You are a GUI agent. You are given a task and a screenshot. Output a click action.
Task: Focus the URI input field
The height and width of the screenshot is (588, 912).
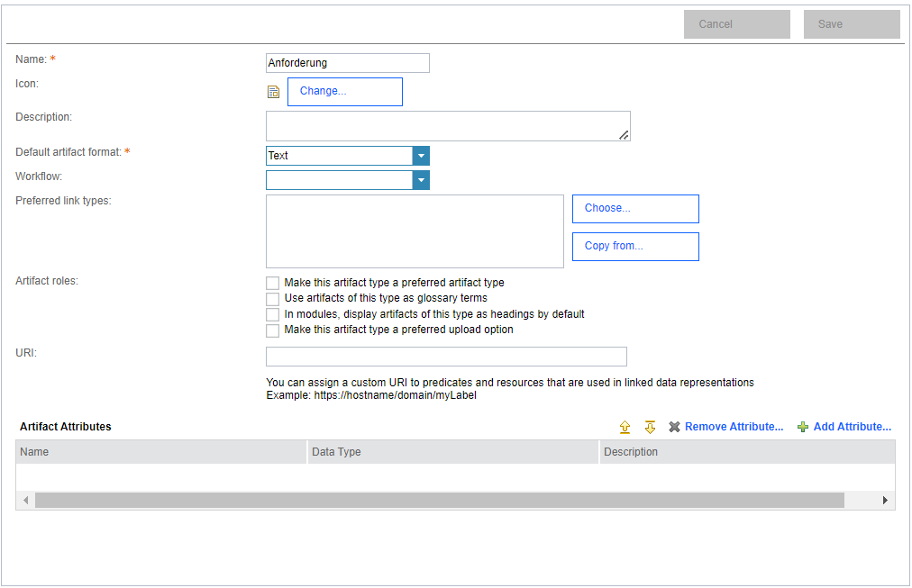click(446, 357)
